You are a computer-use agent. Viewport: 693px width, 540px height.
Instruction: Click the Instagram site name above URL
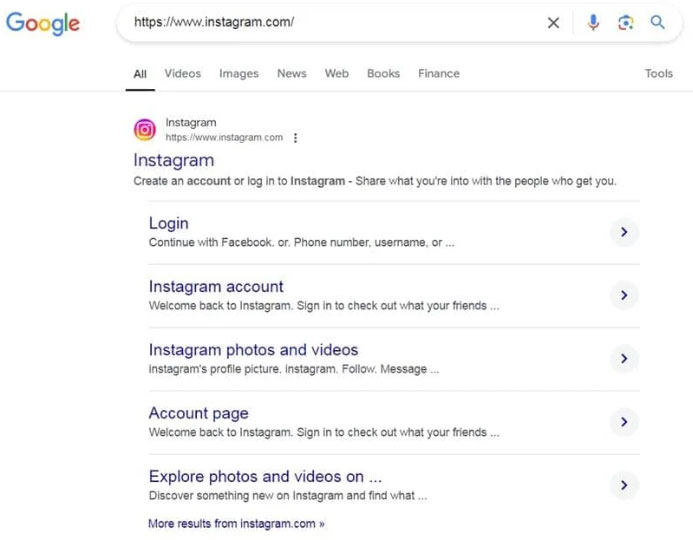[191, 122]
